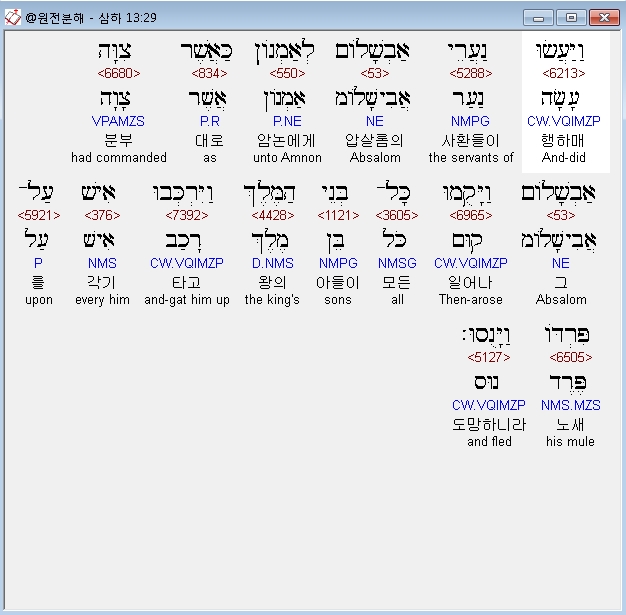Click the parsing code P.NE
This screenshot has width=626, height=615.
[287, 121]
